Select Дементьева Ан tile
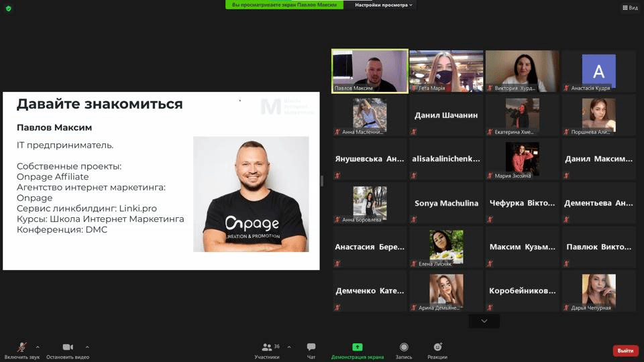Viewport: 644px width, 362px height. pos(599,203)
